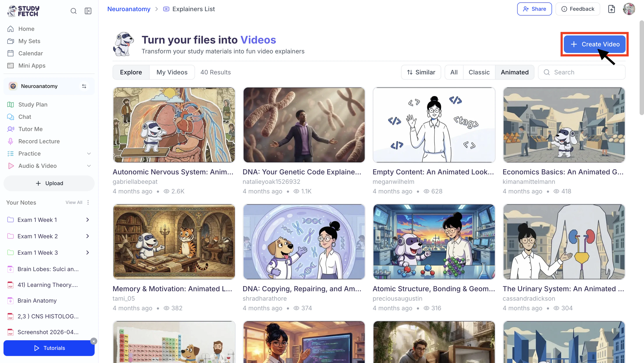The image size is (644, 363).
Task: Filter videos by Animated
Action: (x=515, y=72)
